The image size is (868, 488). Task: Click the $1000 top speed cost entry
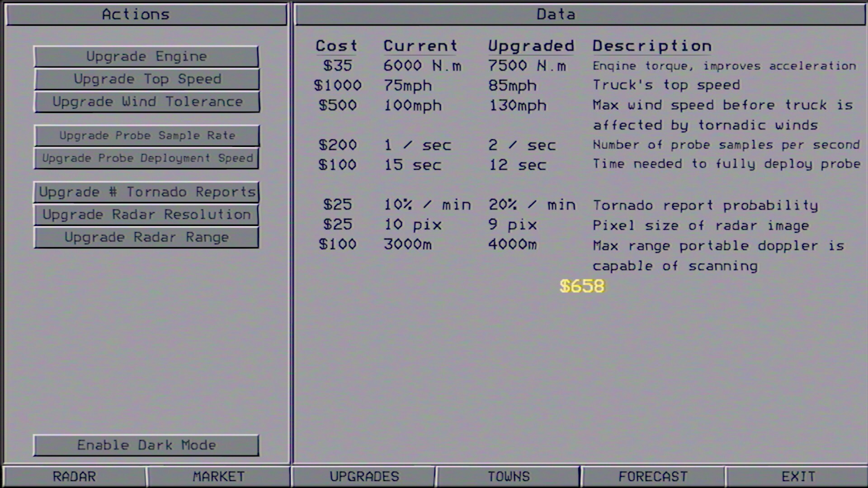pyautogui.click(x=338, y=85)
